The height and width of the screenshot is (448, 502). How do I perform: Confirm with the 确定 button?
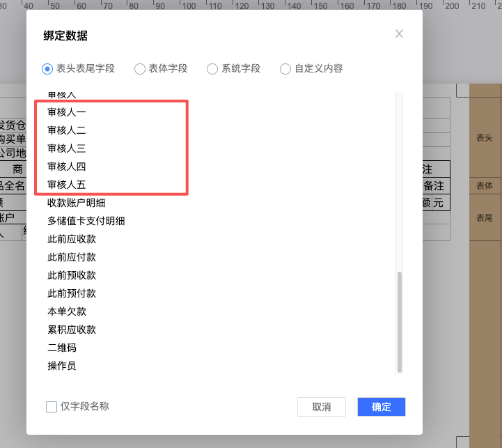(x=381, y=407)
